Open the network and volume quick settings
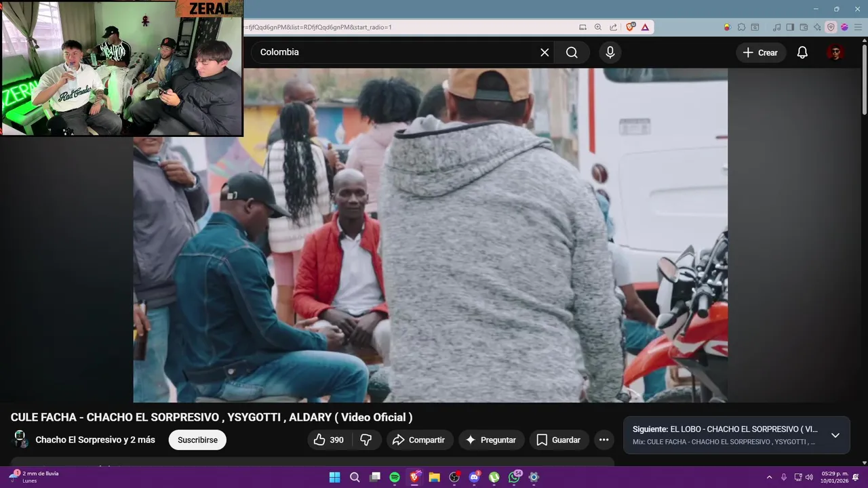 [x=804, y=477]
